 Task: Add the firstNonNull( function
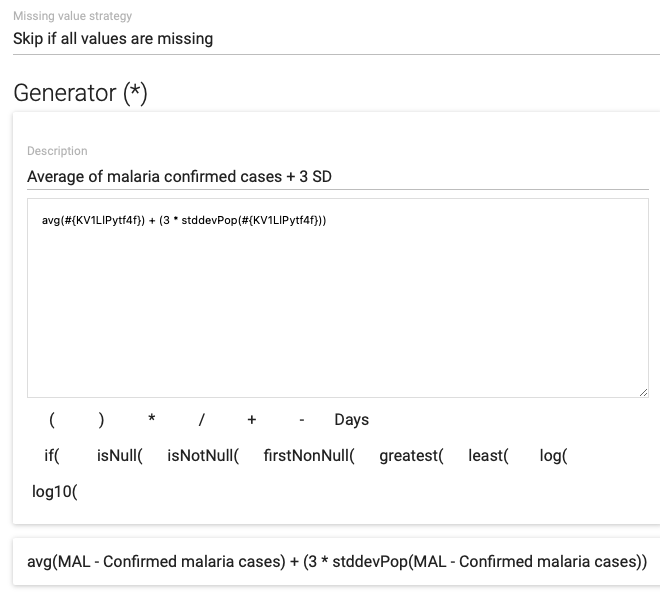[309, 455]
